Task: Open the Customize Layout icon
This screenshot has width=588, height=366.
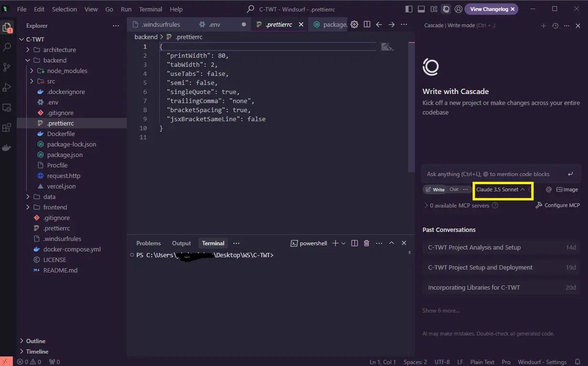Action: [433, 9]
